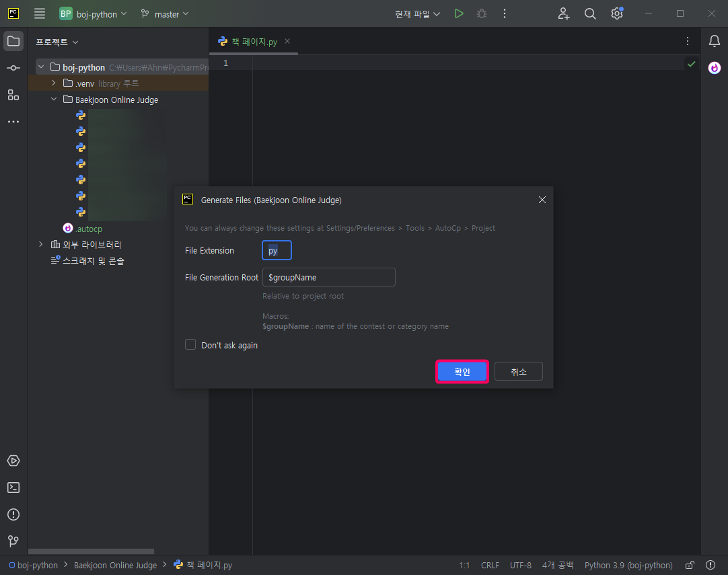Collapse the boj-python root folder
Screen dimensions: 728x575
(x=41, y=67)
